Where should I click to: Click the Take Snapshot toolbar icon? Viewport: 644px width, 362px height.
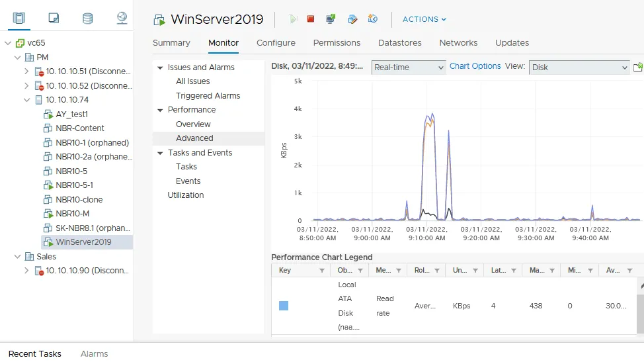point(373,19)
